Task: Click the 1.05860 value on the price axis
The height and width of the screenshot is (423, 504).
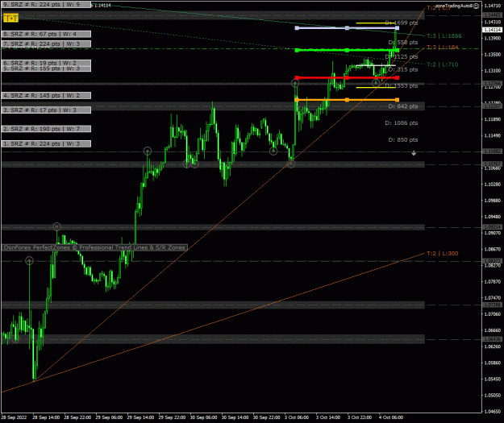Action: point(493,363)
